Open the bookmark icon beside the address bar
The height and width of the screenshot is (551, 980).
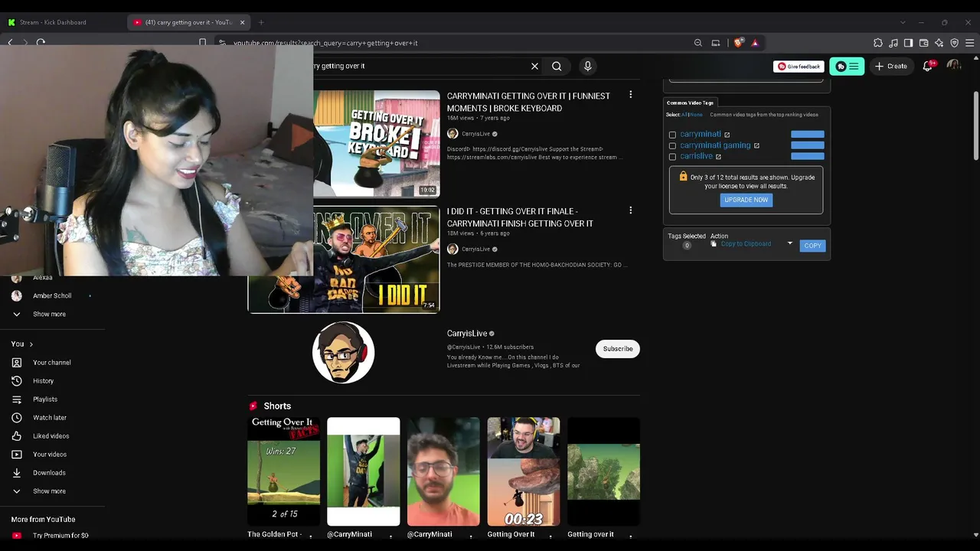coord(203,43)
